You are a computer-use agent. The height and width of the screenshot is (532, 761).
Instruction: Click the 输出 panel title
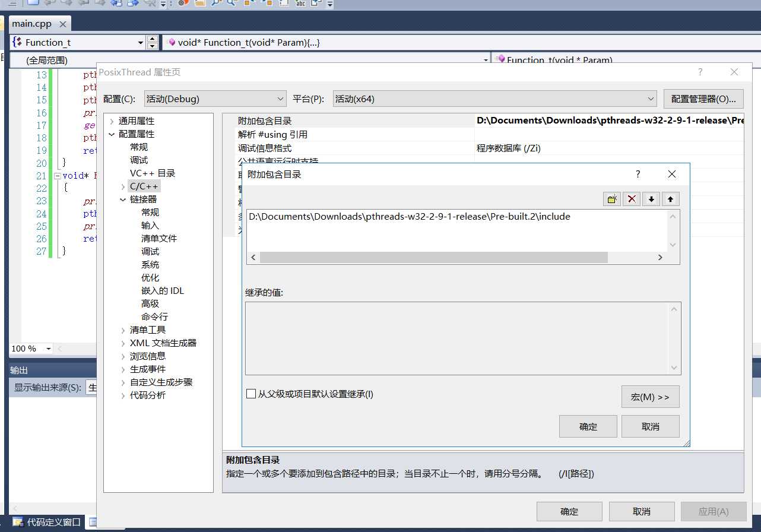(x=19, y=370)
